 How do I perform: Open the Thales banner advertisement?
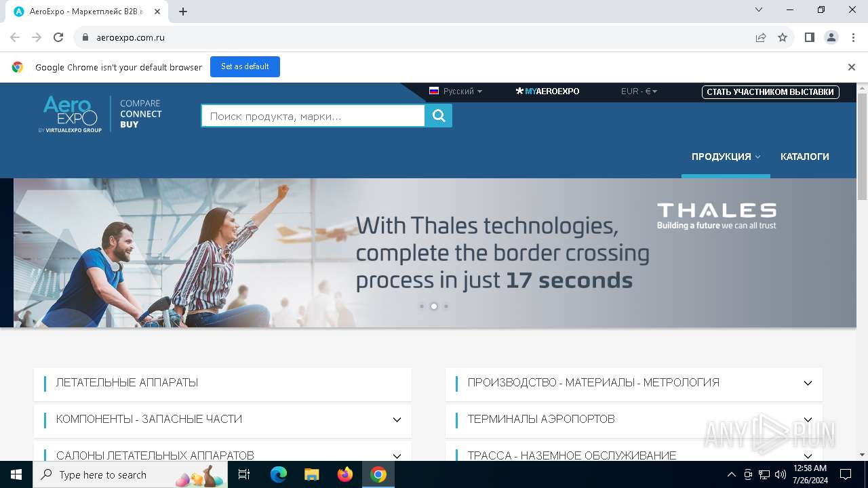click(x=435, y=253)
